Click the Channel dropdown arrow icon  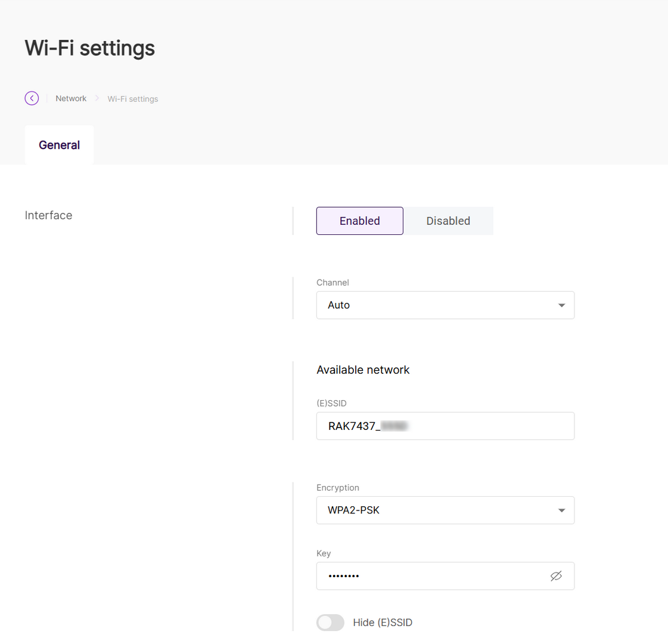pos(561,305)
